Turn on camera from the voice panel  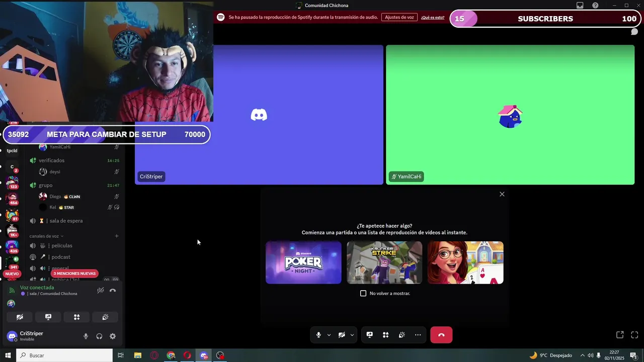(20, 317)
